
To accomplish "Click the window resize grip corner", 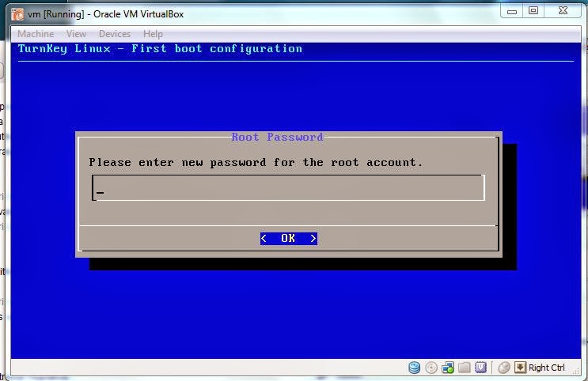I will [576, 371].
